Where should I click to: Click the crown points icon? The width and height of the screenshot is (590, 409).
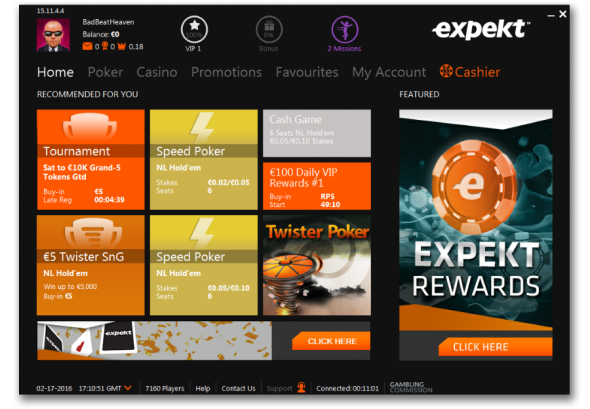[x=122, y=46]
